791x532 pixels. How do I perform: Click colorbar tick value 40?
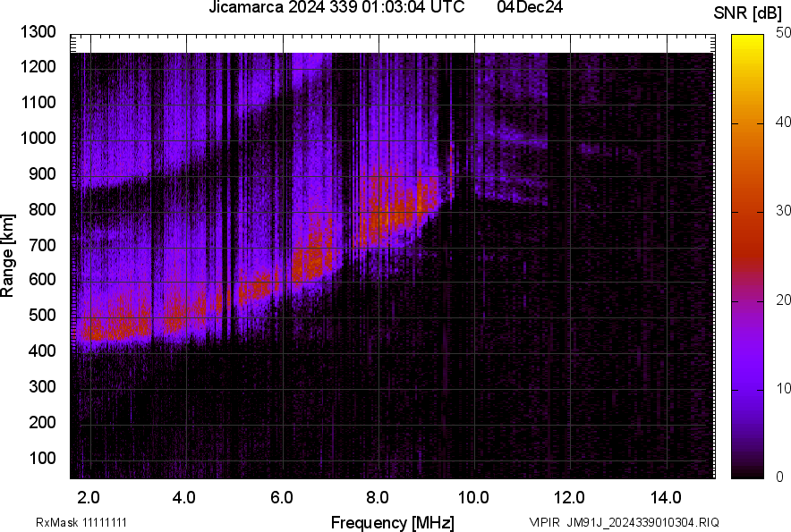click(x=783, y=122)
